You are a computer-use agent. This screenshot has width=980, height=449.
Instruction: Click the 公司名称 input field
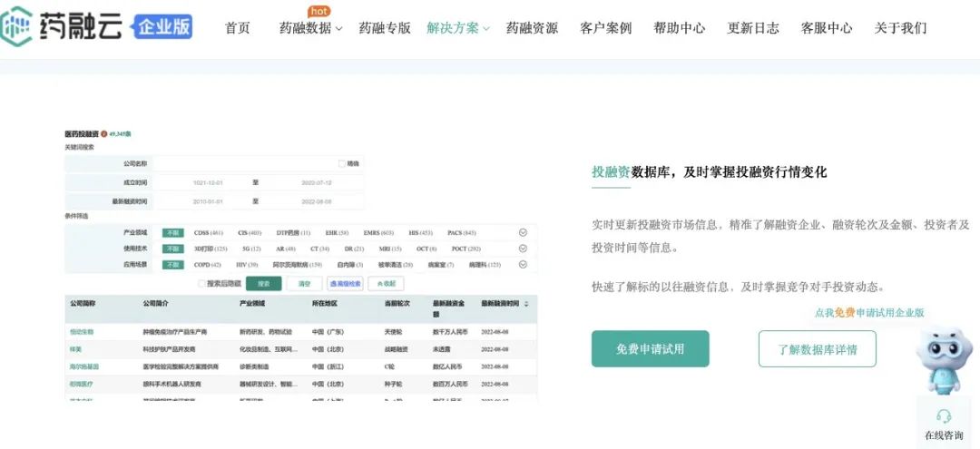pos(243,163)
